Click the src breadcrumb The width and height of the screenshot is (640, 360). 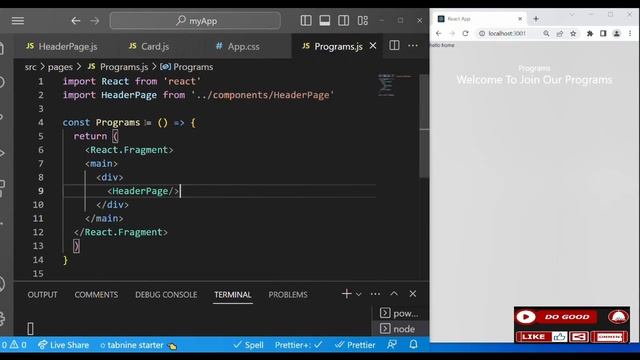[x=30, y=67]
